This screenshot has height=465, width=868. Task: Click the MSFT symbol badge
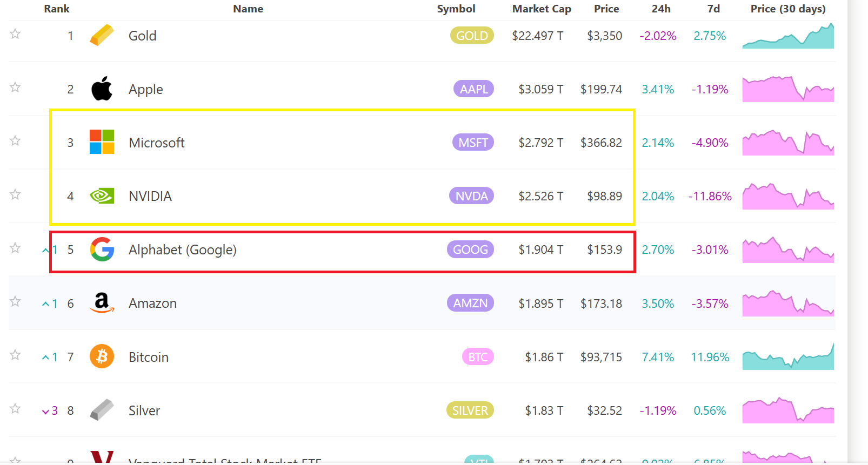[x=473, y=143]
